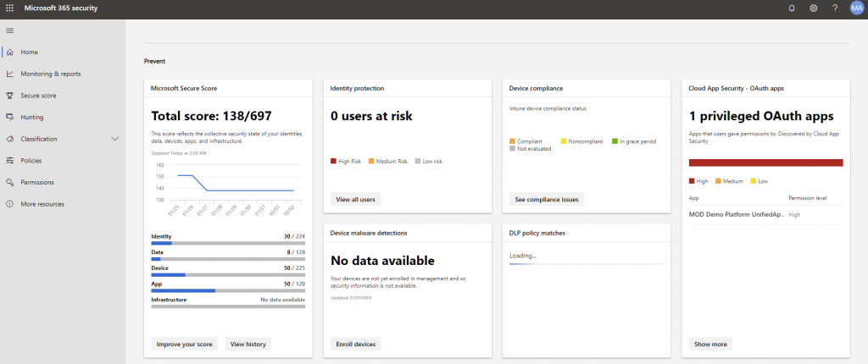
Task: Click the See compliance issues button
Action: 547,199
